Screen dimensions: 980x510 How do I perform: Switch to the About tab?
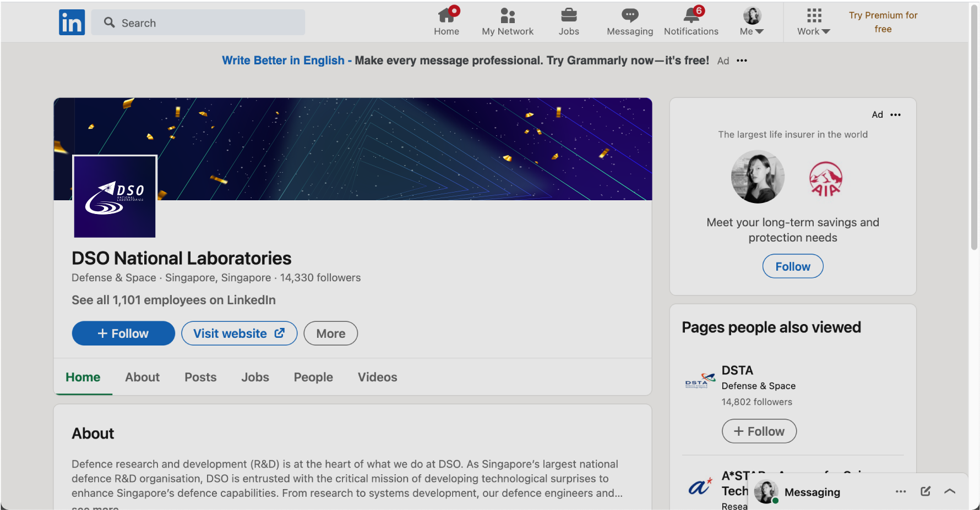(142, 377)
